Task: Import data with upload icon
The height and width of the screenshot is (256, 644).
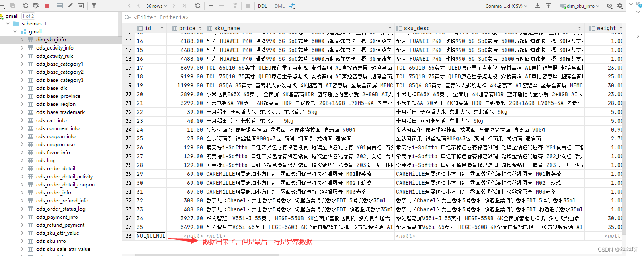Action: point(548,6)
